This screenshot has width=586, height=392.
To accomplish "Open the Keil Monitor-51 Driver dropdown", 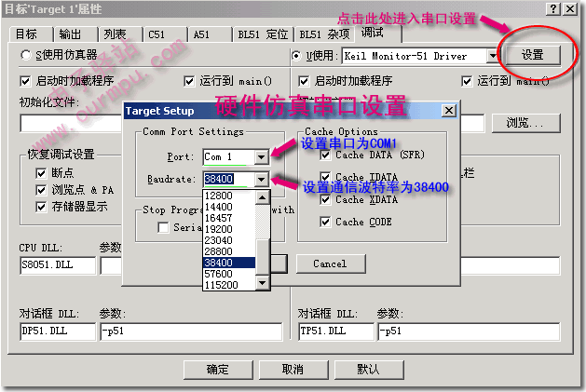I will 493,56.
